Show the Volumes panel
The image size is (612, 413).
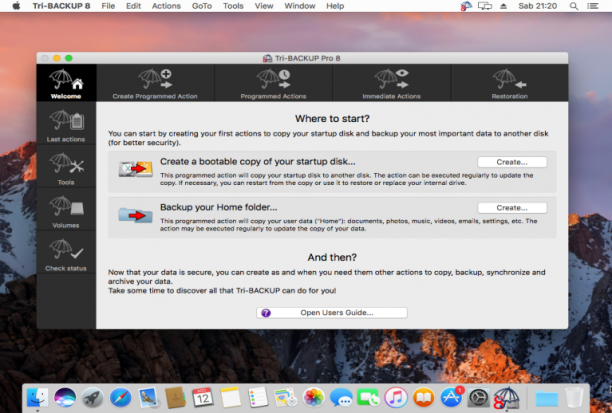pos(66,210)
